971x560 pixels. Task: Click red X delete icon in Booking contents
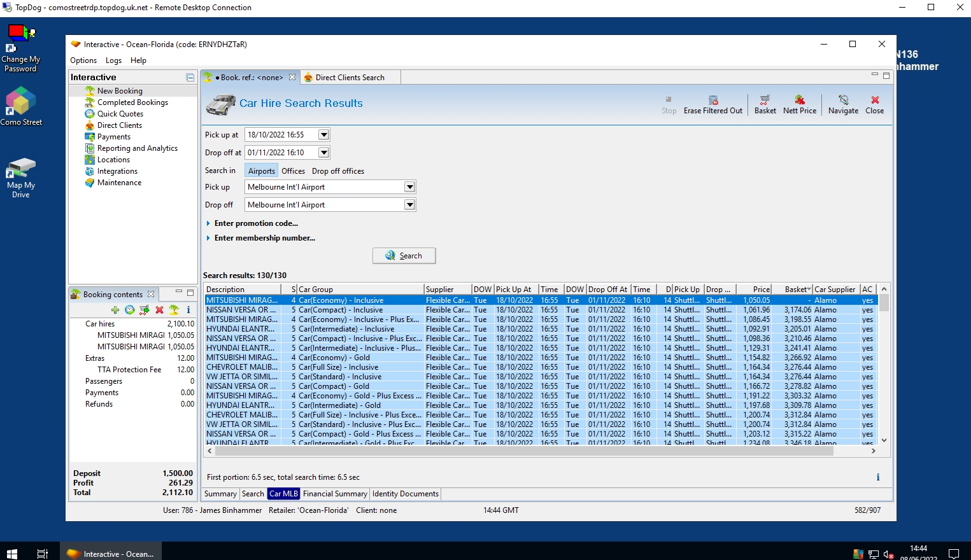coord(159,310)
